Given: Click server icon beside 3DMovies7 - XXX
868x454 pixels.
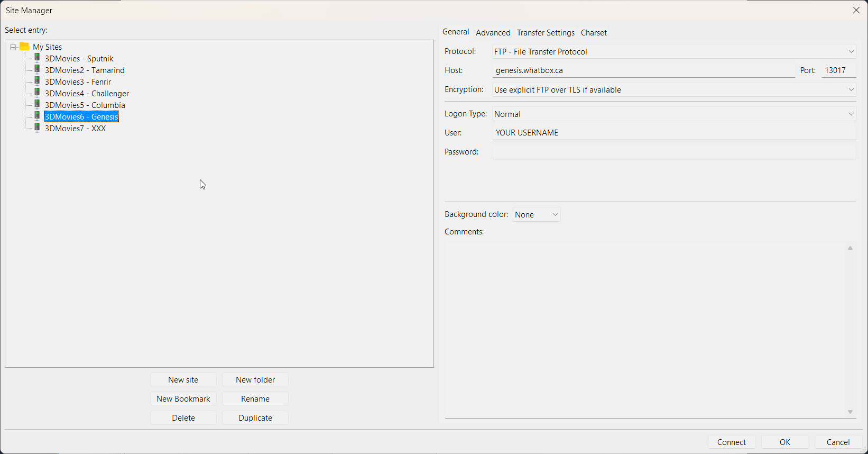Looking at the screenshot, I should click(37, 128).
